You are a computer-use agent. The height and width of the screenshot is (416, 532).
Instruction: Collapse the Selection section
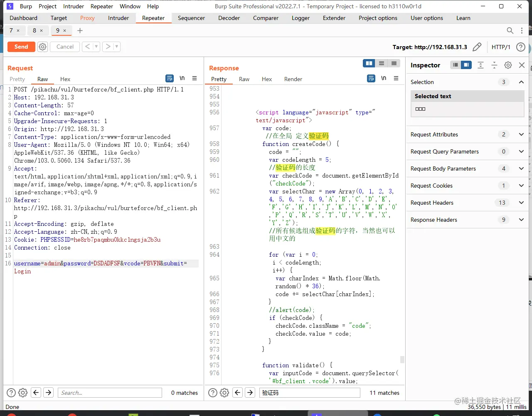coord(521,82)
